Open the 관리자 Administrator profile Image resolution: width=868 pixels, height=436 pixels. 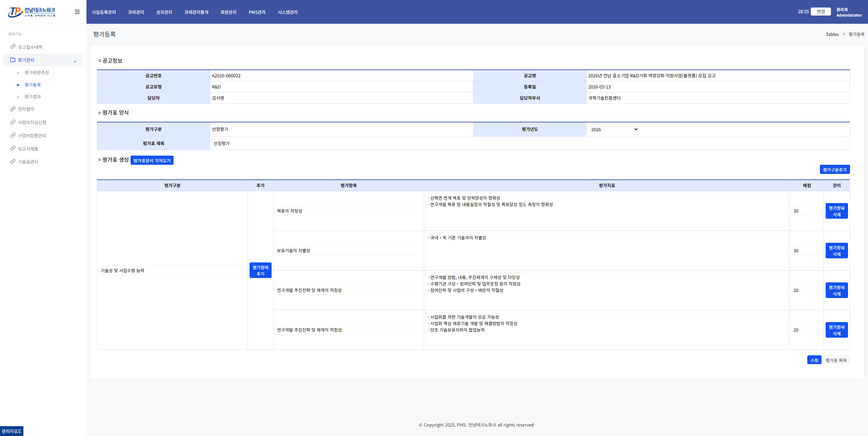(x=849, y=12)
